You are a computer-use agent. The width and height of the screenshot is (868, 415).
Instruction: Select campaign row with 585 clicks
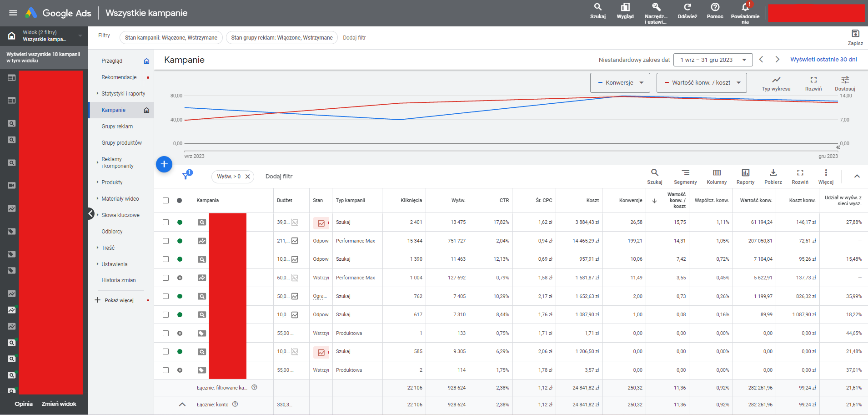[x=166, y=351]
